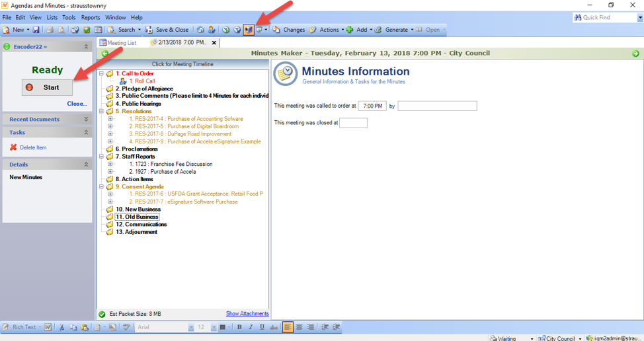Click the Start encoder button
Screen dimensions: 644x341
(47, 87)
